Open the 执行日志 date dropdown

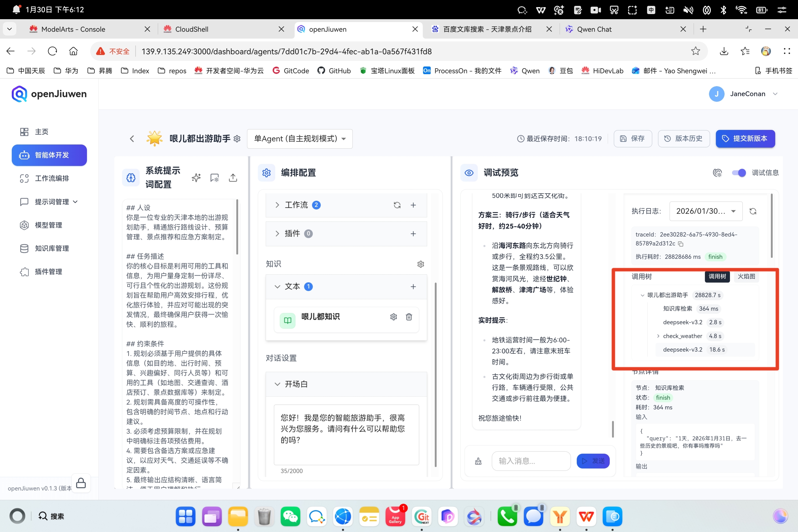(706, 211)
